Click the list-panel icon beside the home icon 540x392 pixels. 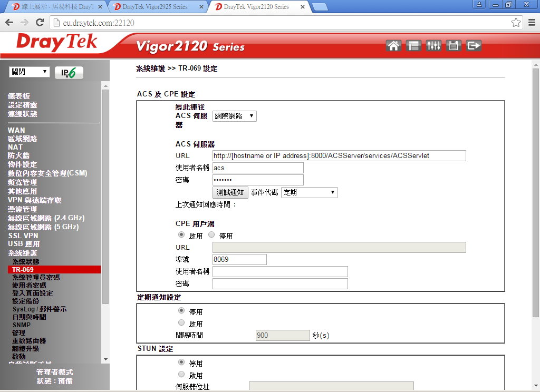(413, 45)
